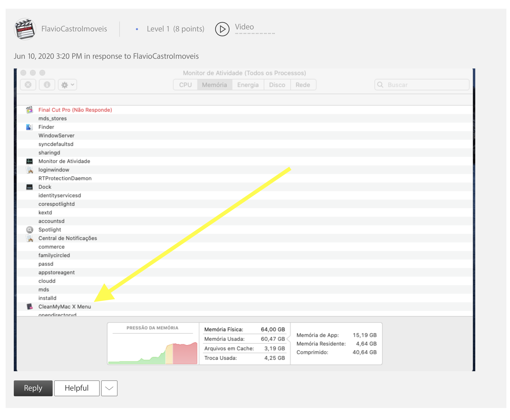Click the Finder process icon
This screenshot has height=420, width=510.
(29, 127)
